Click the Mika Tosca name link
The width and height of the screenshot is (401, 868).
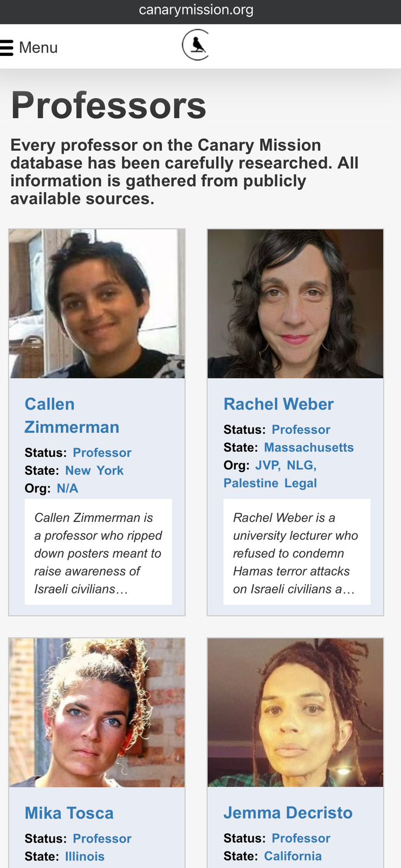tap(69, 813)
